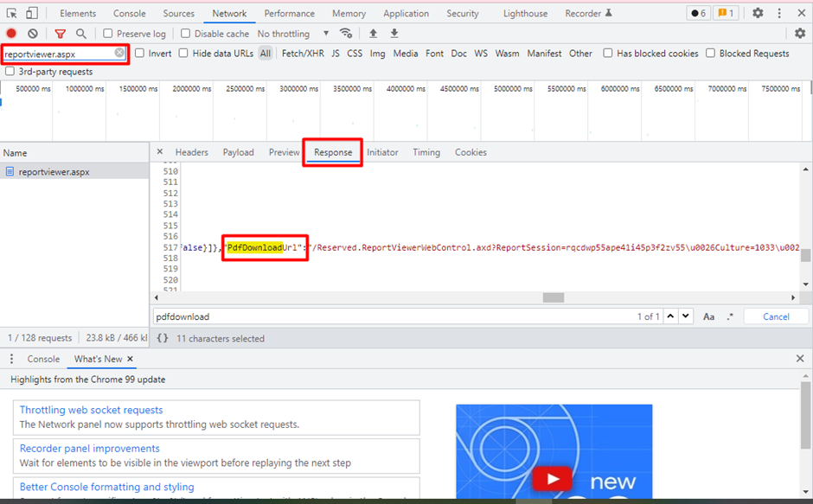The width and height of the screenshot is (813, 504).
Task: Toggle the red filter funnel icon
Action: (61, 34)
